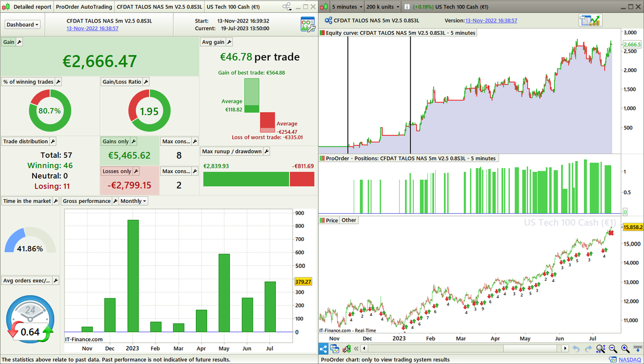Click wrench next to Gain/Loss Ratio
644x364 pixels.
[x=145, y=82]
